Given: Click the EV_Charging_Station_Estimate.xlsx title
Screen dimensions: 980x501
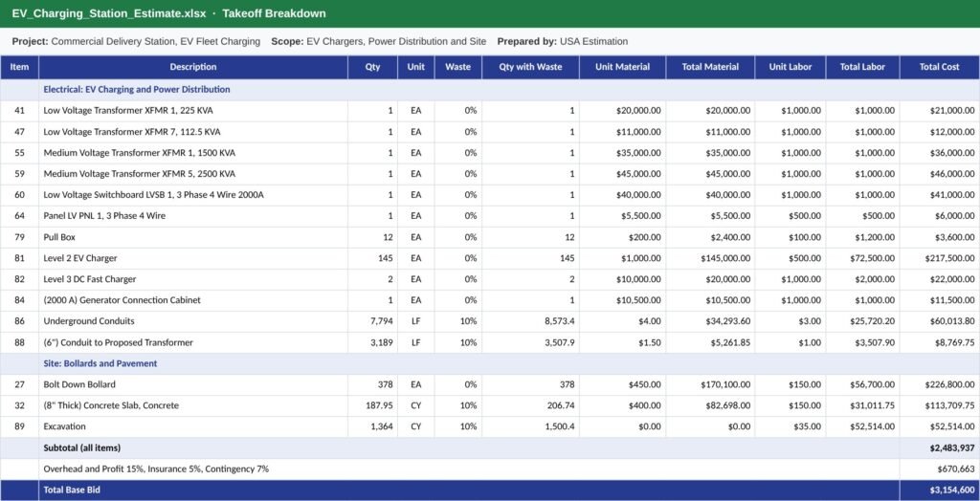Looking at the screenshot, I should click(x=109, y=13).
